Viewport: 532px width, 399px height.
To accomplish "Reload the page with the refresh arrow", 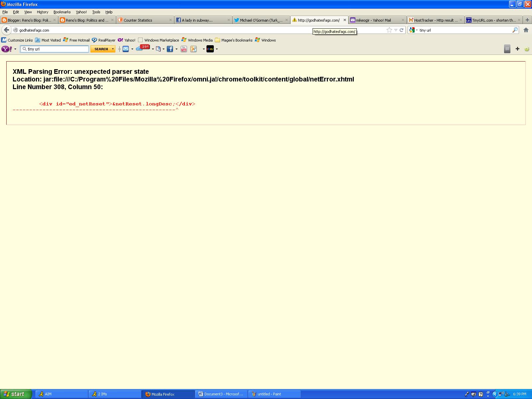I will click(401, 30).
